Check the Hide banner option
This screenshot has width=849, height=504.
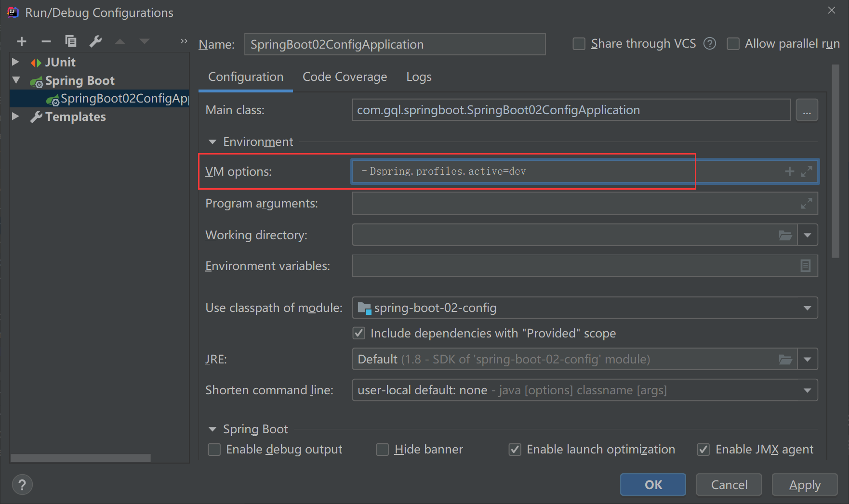(383, 450)
